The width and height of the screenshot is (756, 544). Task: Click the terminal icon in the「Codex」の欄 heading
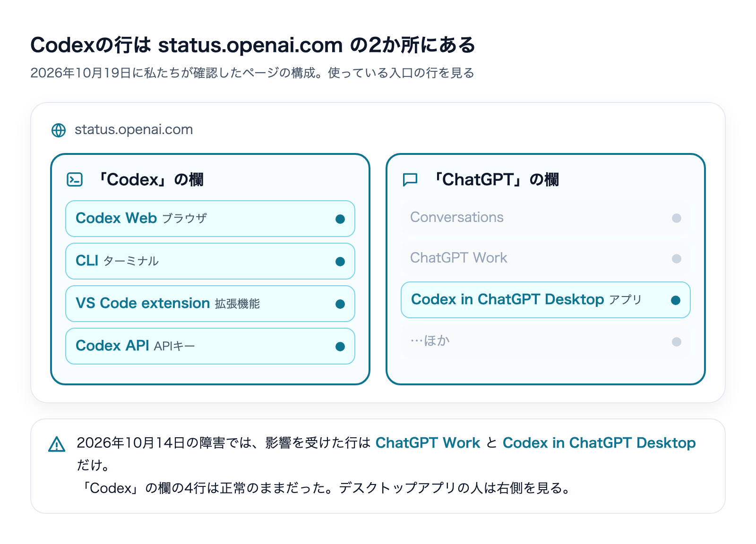coord(75,179)
